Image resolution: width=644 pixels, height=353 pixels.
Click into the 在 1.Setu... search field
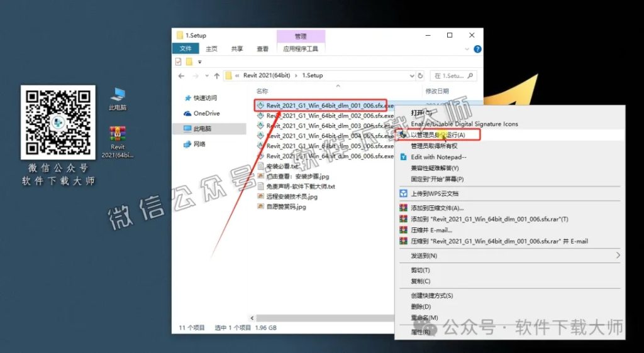pos(453,76)
